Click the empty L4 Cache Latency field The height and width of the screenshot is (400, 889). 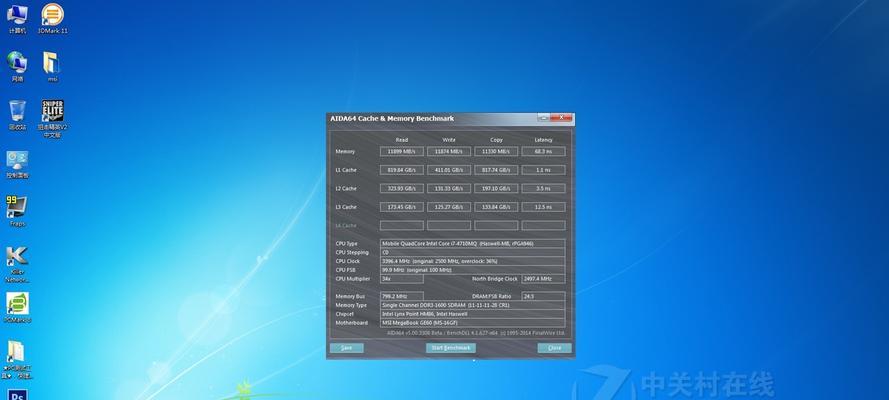tap(543, 225)
